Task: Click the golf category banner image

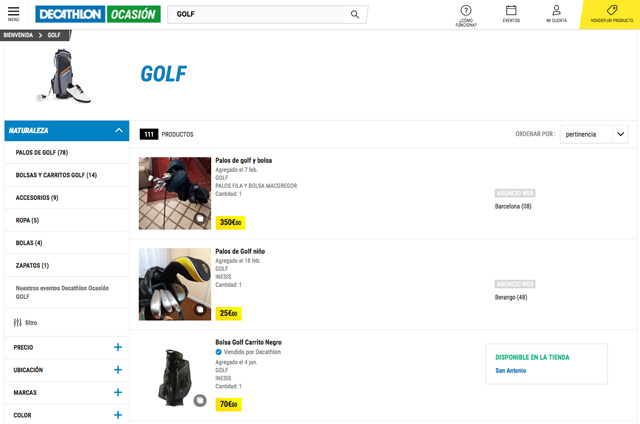Action: (64, 76)
